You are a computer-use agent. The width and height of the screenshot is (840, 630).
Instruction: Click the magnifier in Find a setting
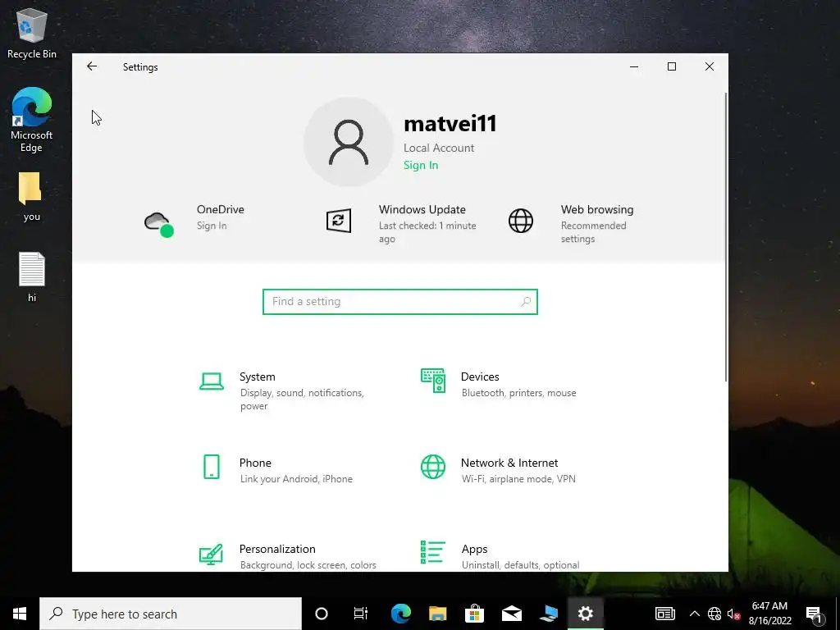click(x=526, y=302)
